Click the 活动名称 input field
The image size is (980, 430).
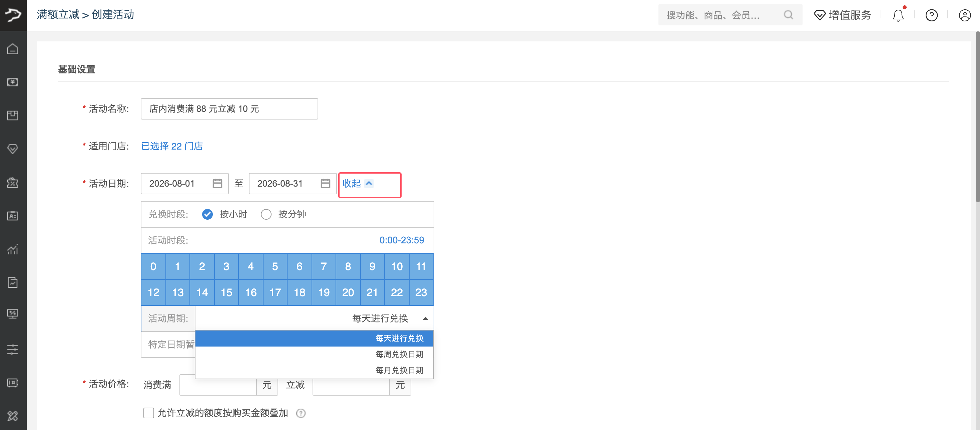[229, 109]
